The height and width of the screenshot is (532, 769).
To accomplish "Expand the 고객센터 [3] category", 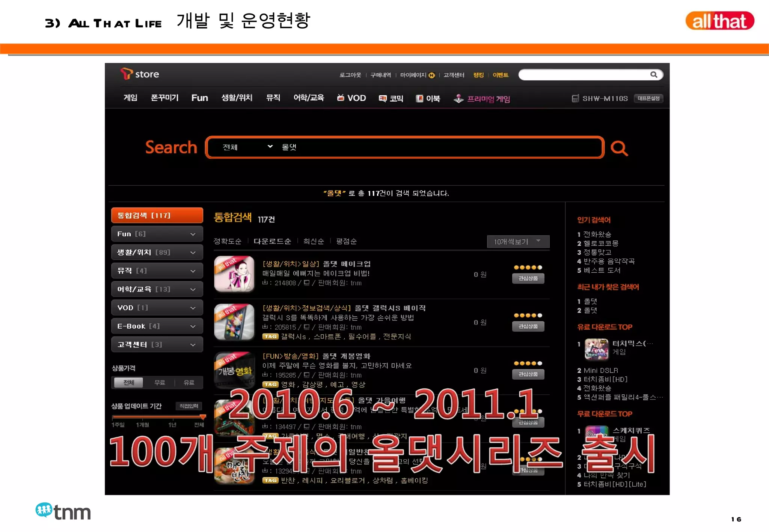I will click(x=157, y=344).
